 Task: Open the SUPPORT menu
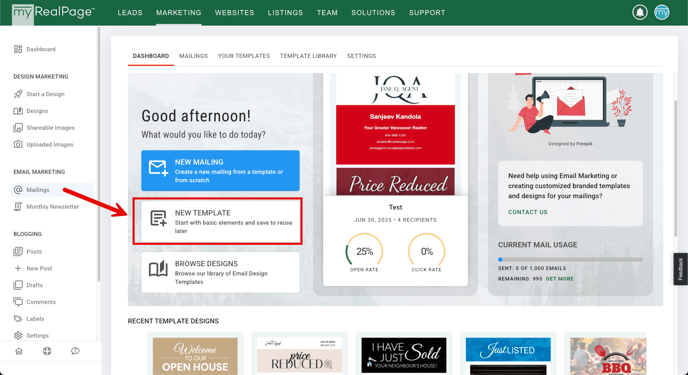pos(427,13)
